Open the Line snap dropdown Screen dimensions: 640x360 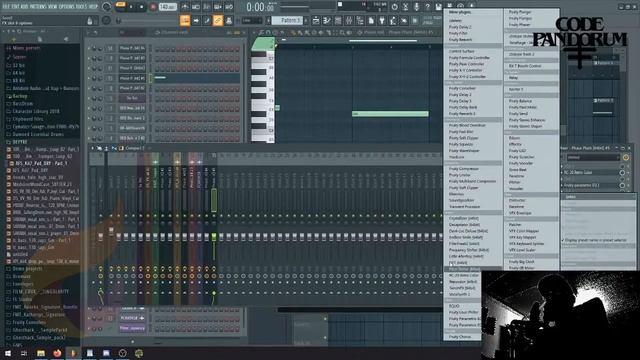point(252,20)
